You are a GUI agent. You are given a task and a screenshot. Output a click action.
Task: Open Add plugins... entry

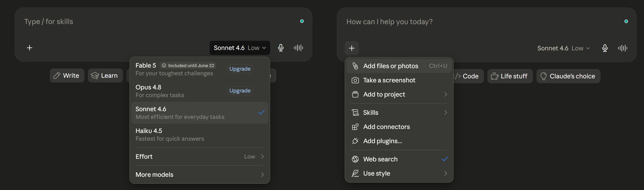399,141
